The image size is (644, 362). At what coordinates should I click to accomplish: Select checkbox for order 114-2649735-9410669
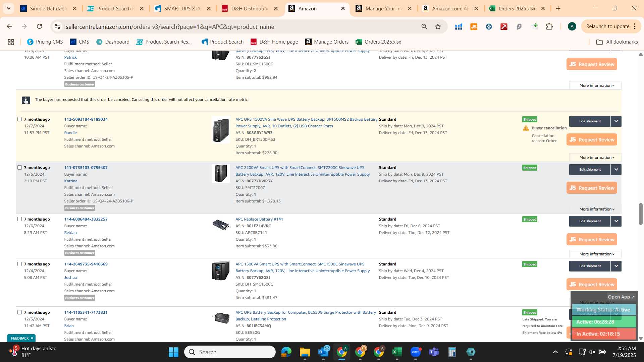pyautogui.click(x=19, y=264)
